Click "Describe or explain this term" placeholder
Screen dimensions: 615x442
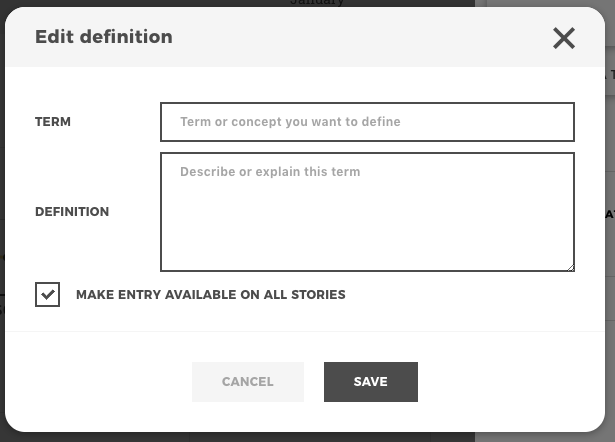coord(270,172)
